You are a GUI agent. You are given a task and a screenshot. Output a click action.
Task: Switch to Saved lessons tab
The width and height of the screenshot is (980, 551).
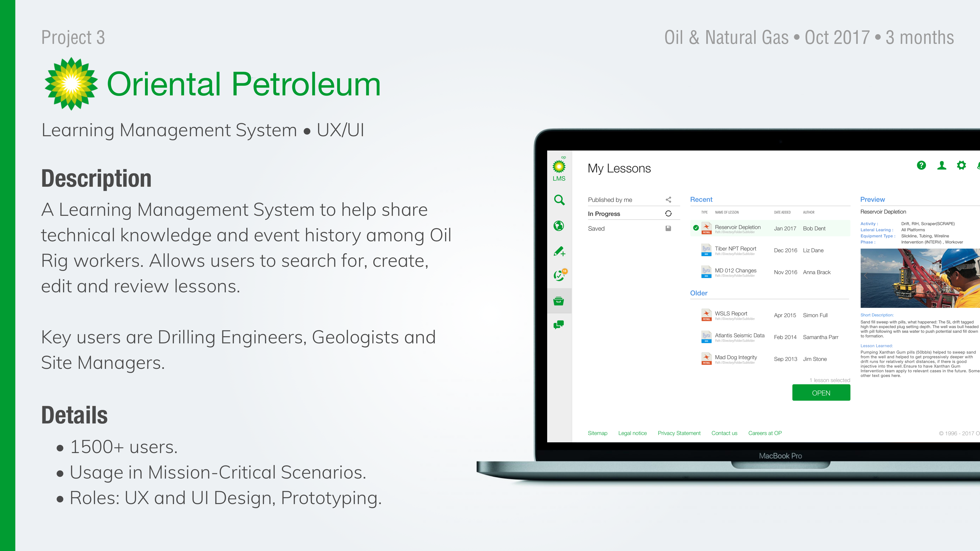click(x=596, y=229)
